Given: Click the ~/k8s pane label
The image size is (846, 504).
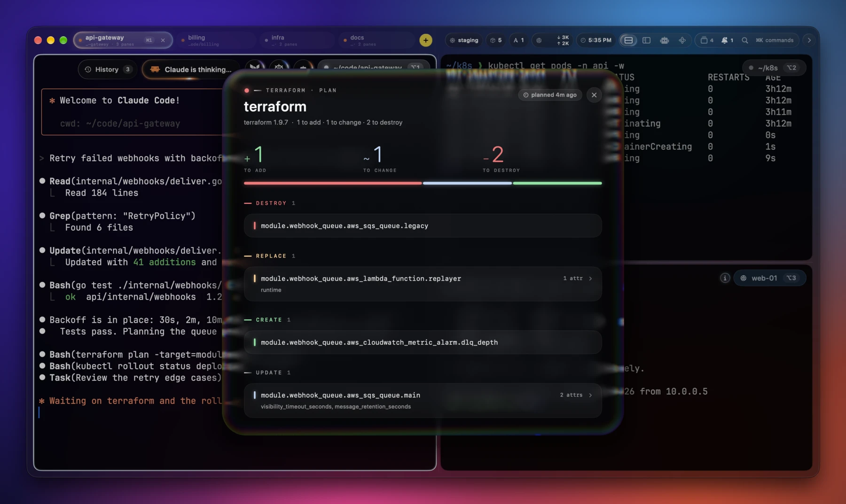Looking at the screenshot, I should pos(774,68).
